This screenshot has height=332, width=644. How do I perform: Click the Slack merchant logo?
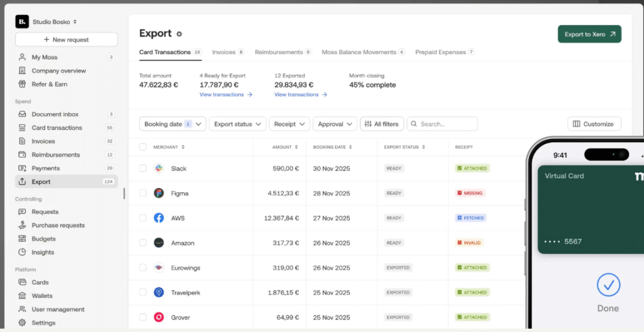[x=159, y=169]
